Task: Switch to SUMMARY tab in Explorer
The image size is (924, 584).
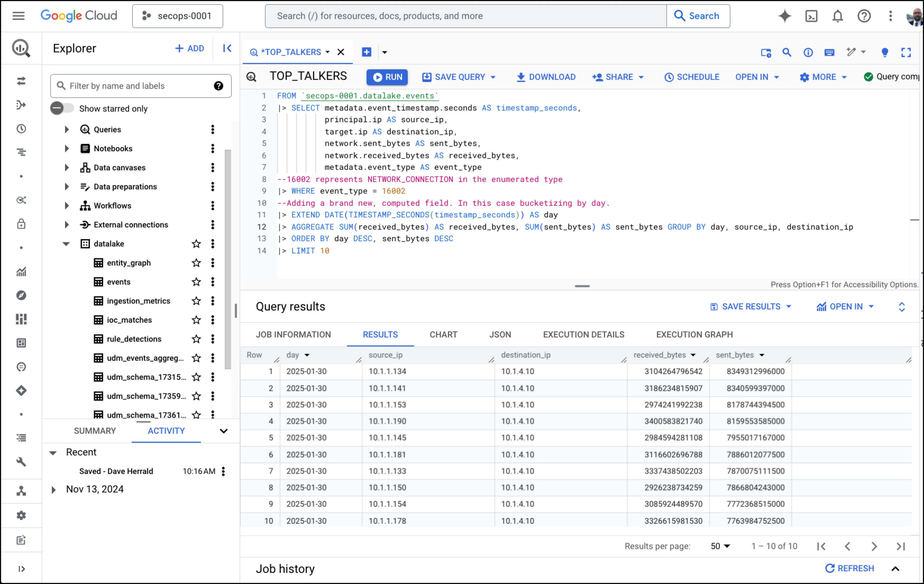Action: pos(95,431)
